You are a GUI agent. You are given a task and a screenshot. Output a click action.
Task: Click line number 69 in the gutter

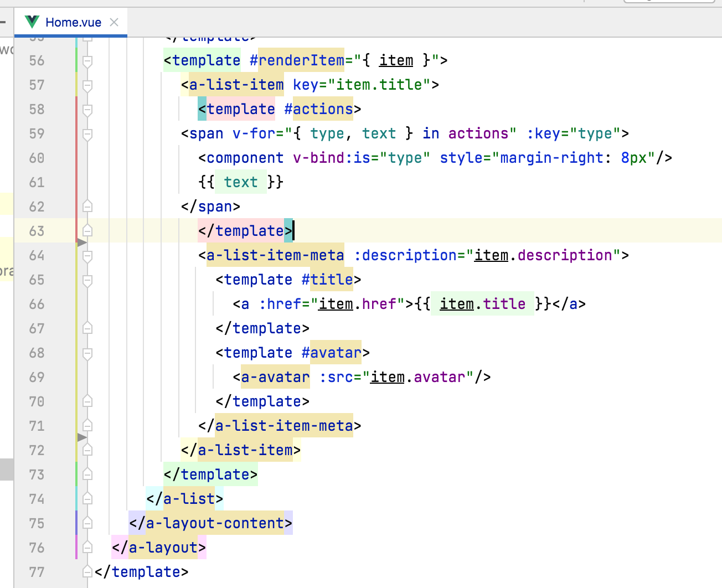(37, 378)
